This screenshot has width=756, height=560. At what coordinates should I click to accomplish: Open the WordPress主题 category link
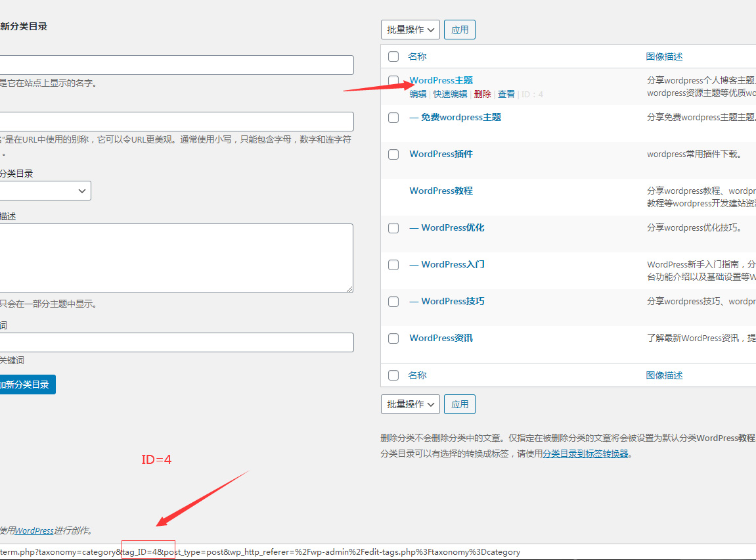tap(441, 80)
